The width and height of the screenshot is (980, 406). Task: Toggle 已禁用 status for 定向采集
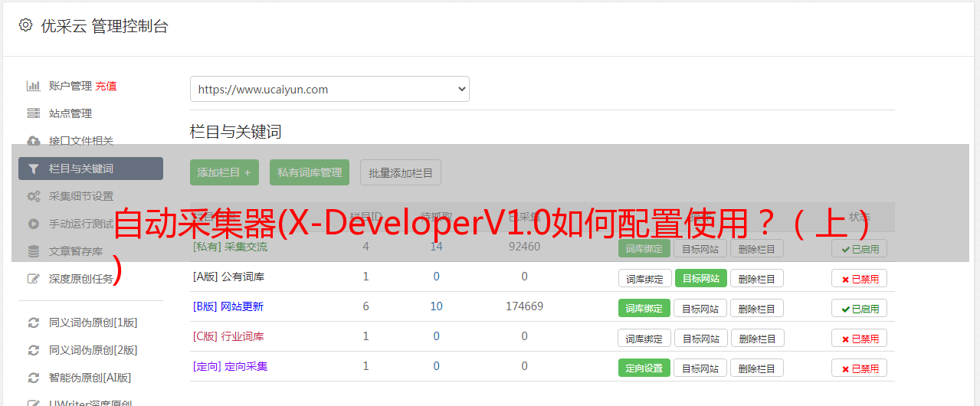pyautogui.click(x=860, y=368)
